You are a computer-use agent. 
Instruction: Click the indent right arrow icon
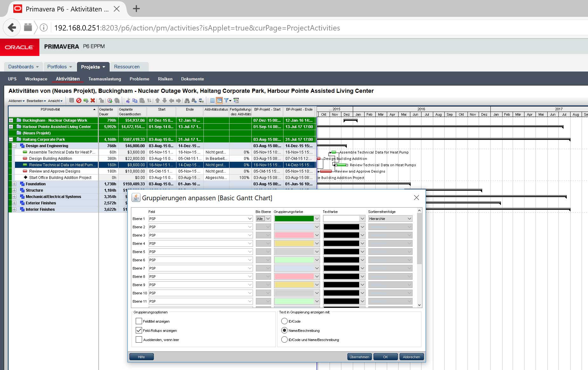point(178,100)
